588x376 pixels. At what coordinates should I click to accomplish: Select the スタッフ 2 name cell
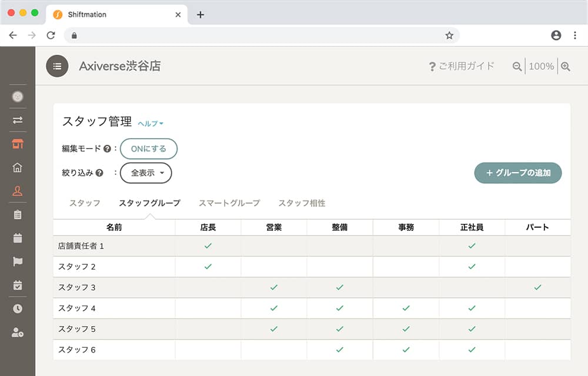click(114, 267)
